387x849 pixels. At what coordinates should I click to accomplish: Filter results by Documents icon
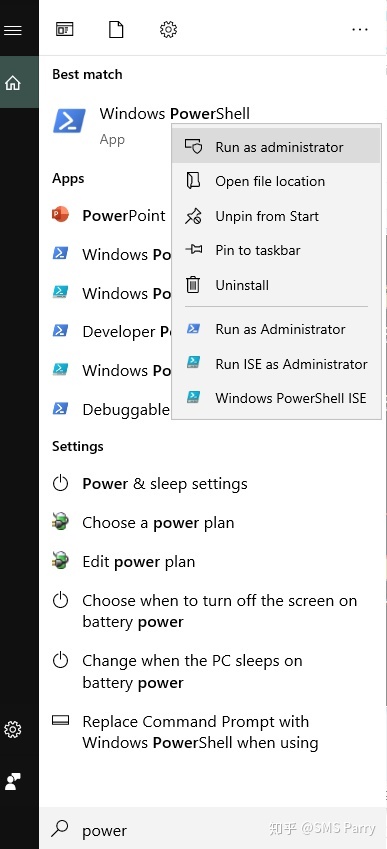[x=116, y=29]
